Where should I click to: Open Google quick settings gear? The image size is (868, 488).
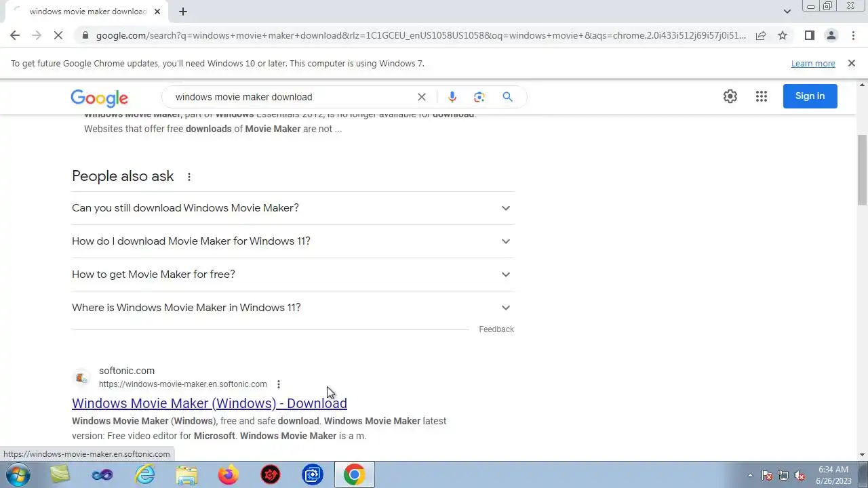pyautogui.click(x=730, y=96)
